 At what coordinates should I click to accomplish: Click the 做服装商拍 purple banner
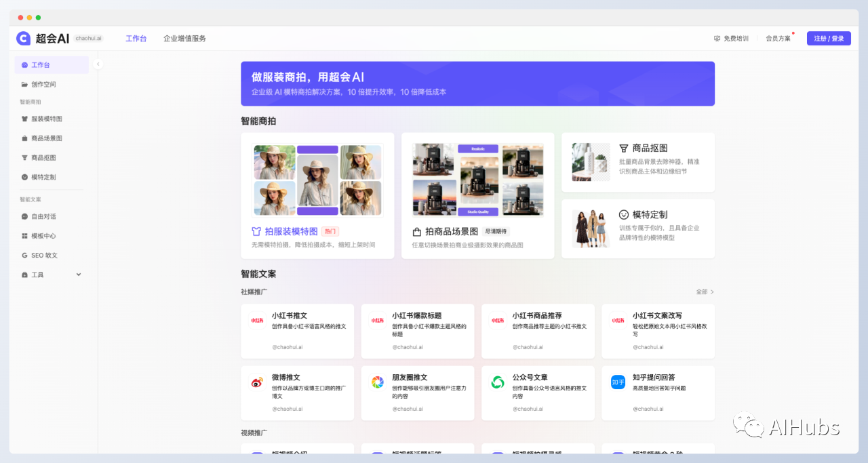click(477, 83)
